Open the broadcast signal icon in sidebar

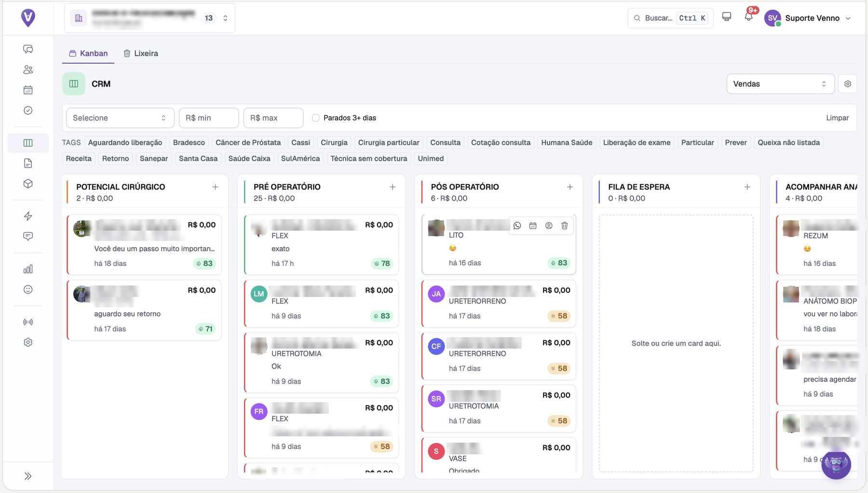pyautogui.click(x=28, y=322)
